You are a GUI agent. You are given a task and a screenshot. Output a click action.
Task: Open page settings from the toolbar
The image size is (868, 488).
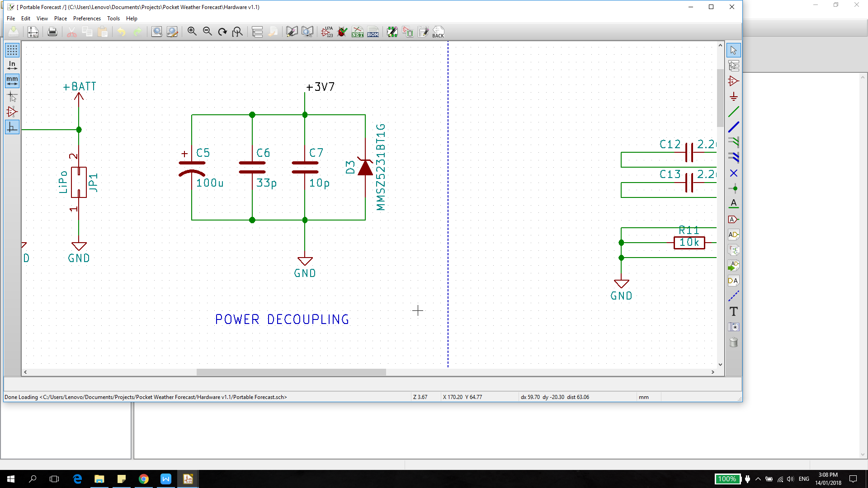click(33, 32)
